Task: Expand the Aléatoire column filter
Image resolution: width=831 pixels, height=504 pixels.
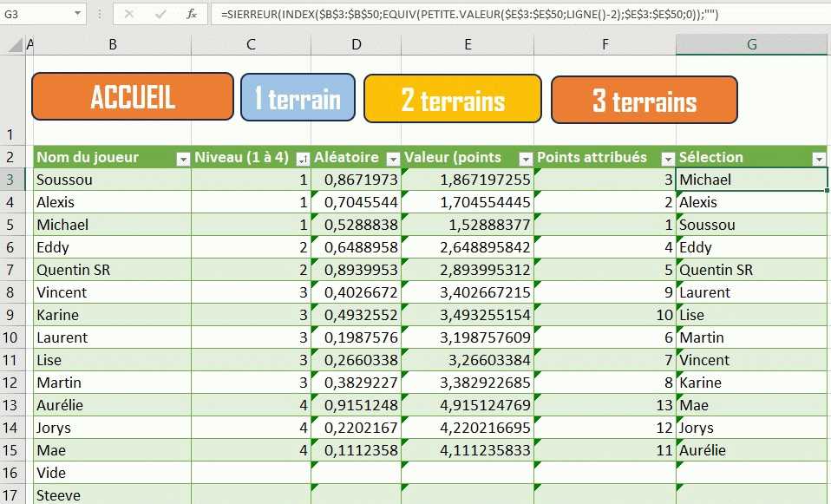Action: coord(391,159)
